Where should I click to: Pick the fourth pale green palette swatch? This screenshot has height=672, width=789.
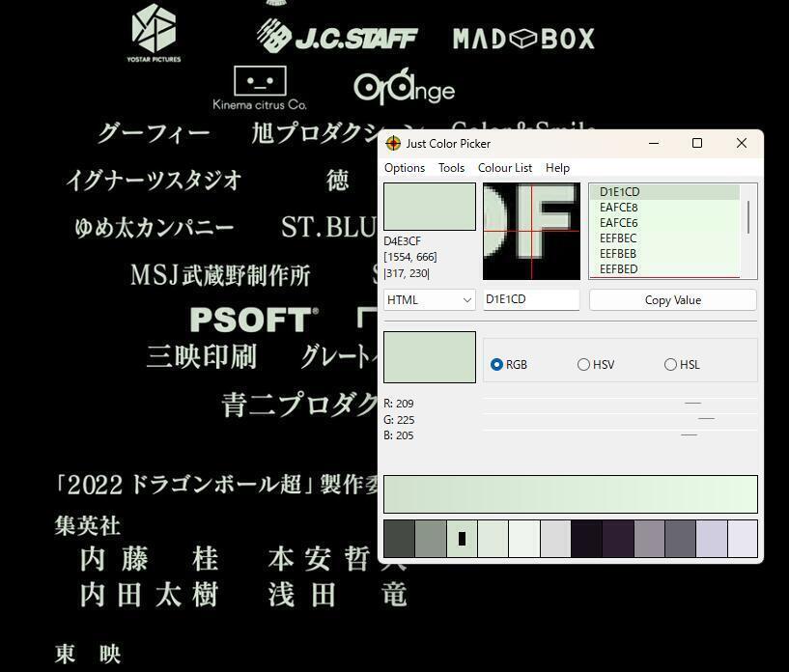pos(493,539)
